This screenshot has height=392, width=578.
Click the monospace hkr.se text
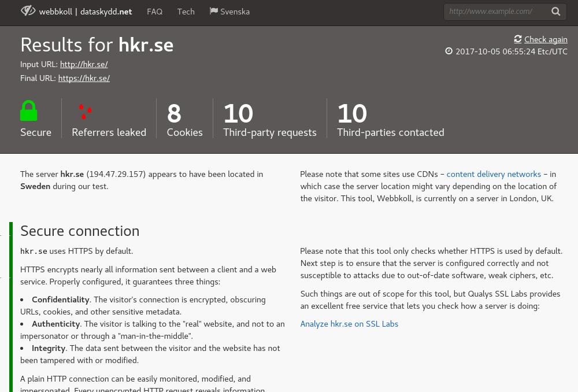(34, 251)
